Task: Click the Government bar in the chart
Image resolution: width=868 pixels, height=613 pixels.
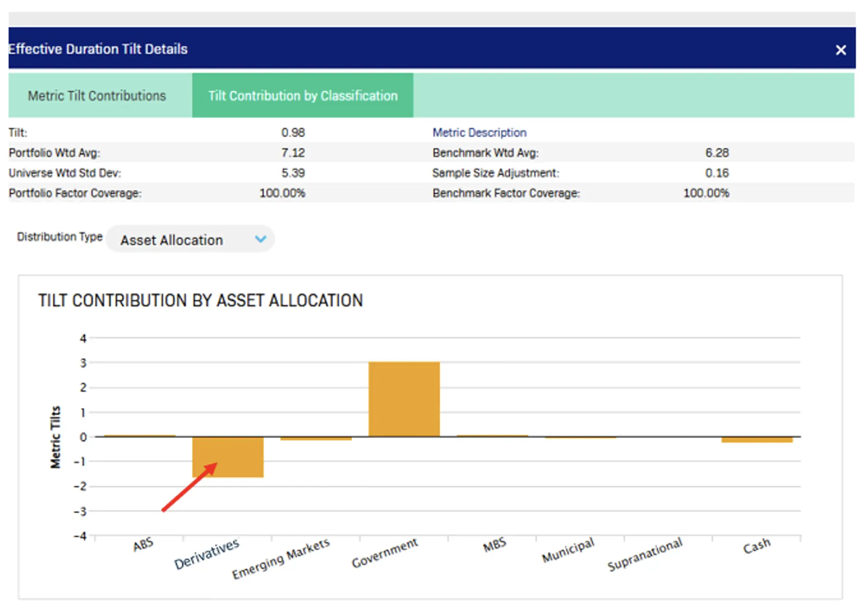Action: click(404, 399)
